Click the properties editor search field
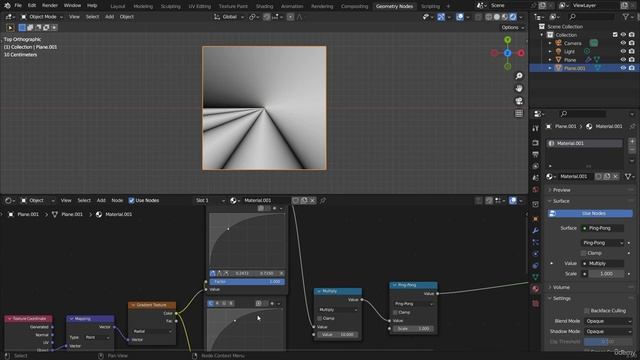Viewport: 640px width, 360px height. tap(583, 114)
